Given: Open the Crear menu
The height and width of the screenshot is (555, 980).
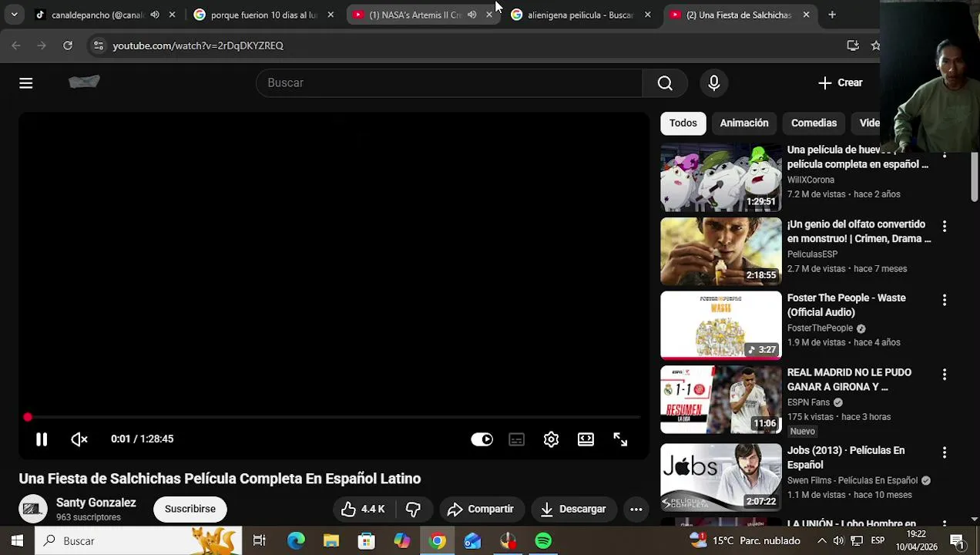Looking at the screenshot, I should pos(841,82).
